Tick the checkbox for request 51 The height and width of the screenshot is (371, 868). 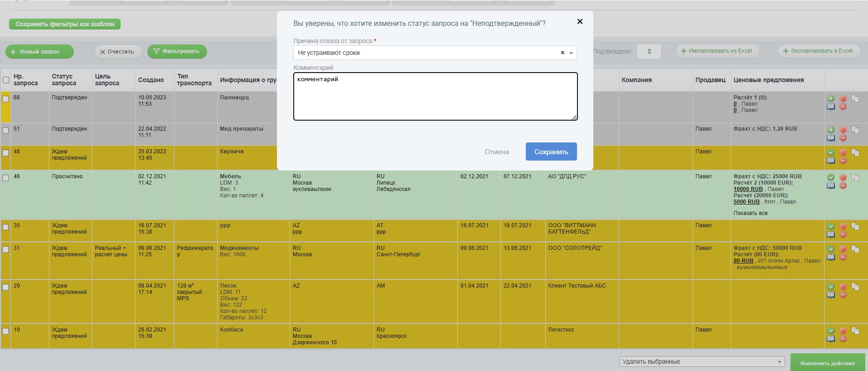pyautogui.click(x=6, y=130)
